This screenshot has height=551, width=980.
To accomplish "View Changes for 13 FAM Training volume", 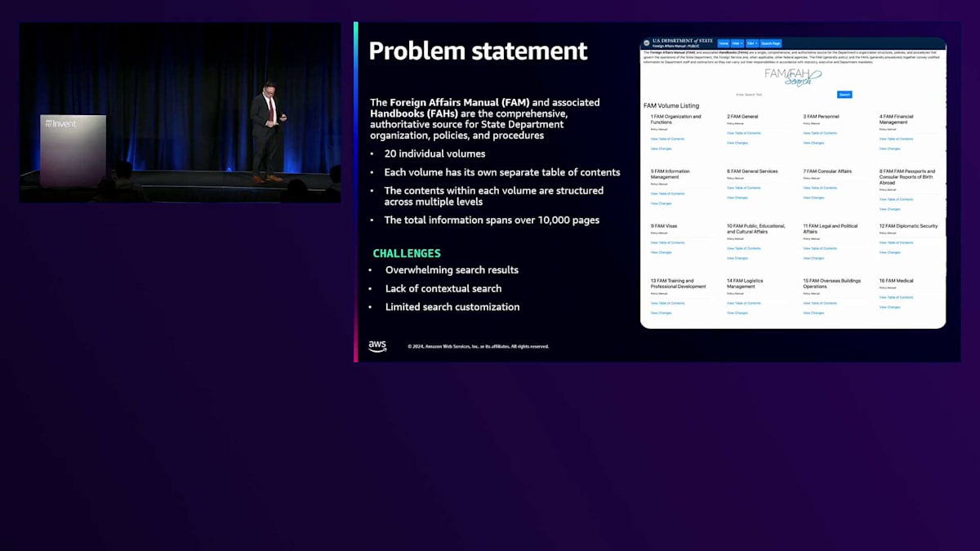I will (x=661, y=313).
